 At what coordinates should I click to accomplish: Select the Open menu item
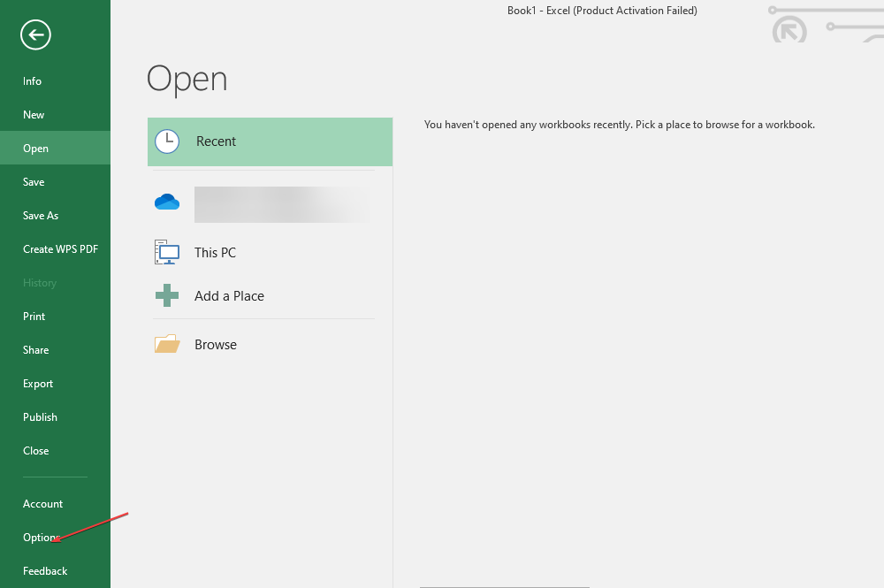click(x=55, y=149)
